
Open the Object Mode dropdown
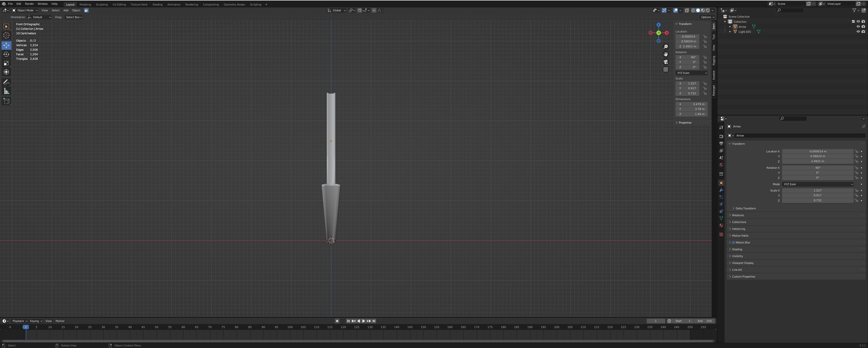tap(26, 10)
